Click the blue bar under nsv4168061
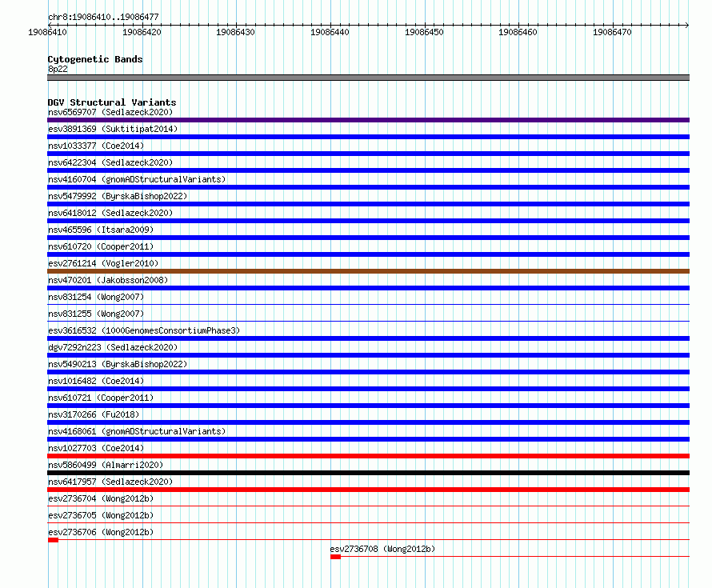This screenshot has width=712, height=588. pos(368,439)
